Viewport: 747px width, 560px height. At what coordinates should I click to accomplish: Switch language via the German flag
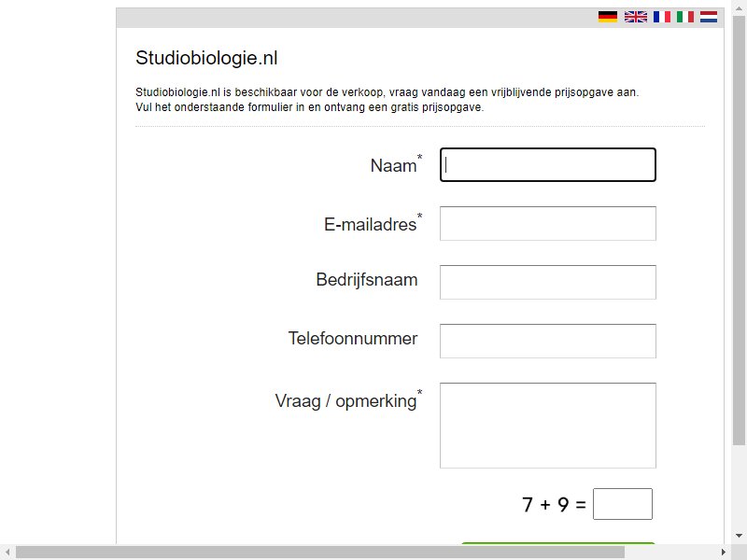click(608, 17)
